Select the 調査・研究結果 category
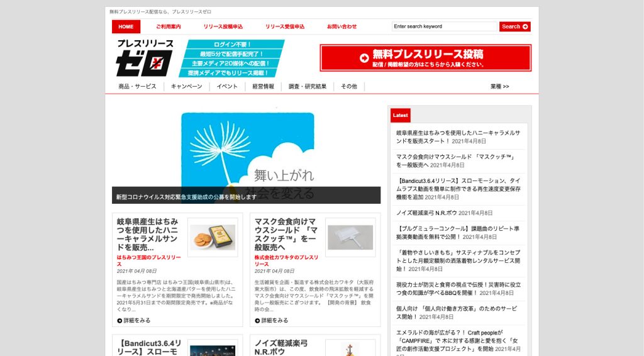The width and height of the screenshot is (644, 356). pos(307,86)
